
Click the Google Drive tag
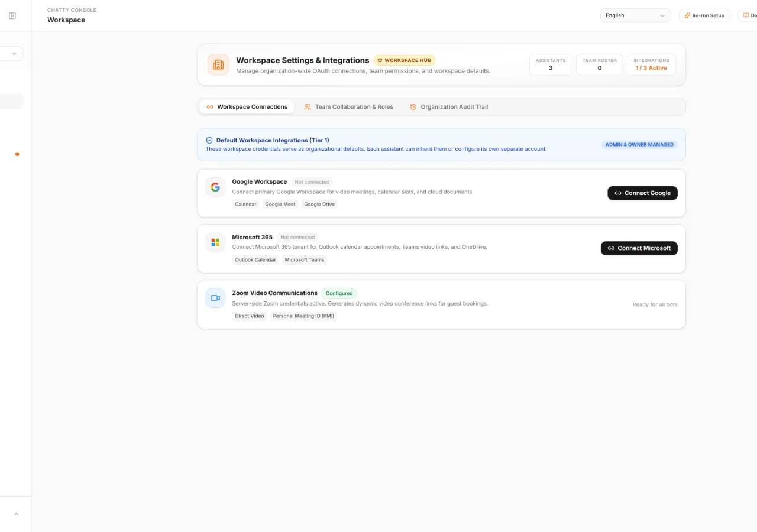coord(319,205)
